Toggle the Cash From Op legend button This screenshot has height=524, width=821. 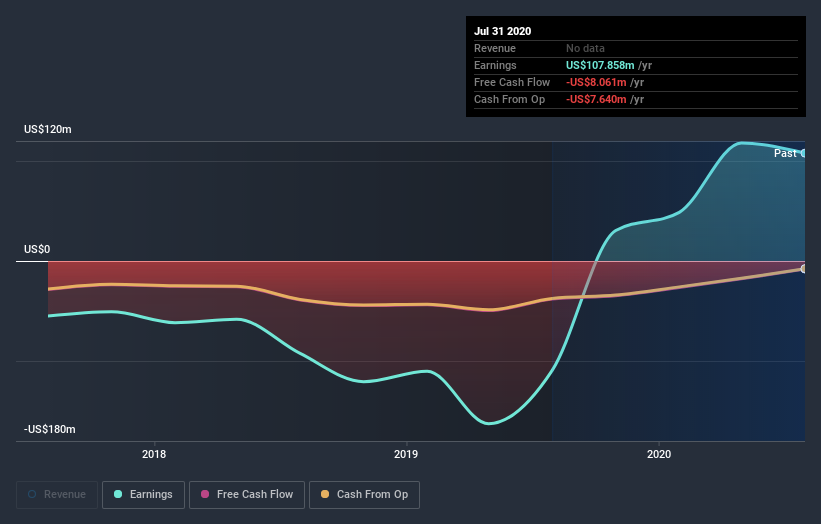[364, 495]
